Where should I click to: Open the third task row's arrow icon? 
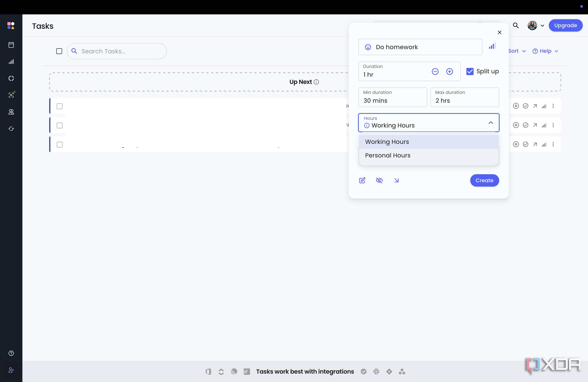[x=535, y=144]
